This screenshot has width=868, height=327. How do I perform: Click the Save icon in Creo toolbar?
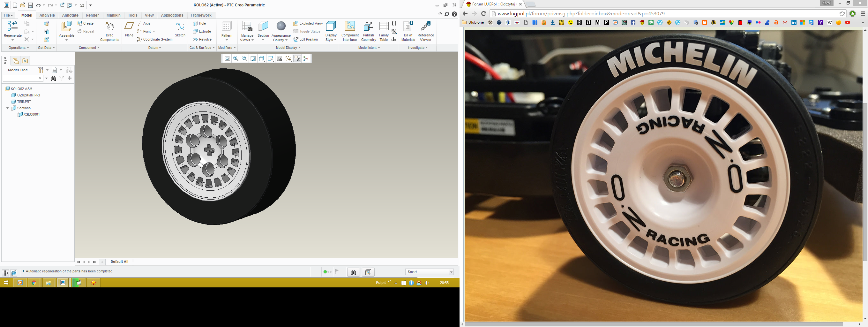click(x=30, y=5)
